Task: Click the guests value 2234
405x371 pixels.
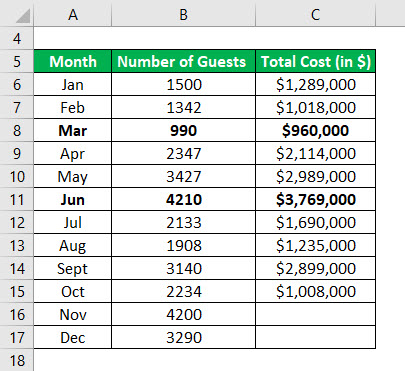Action: pos(183,291)
